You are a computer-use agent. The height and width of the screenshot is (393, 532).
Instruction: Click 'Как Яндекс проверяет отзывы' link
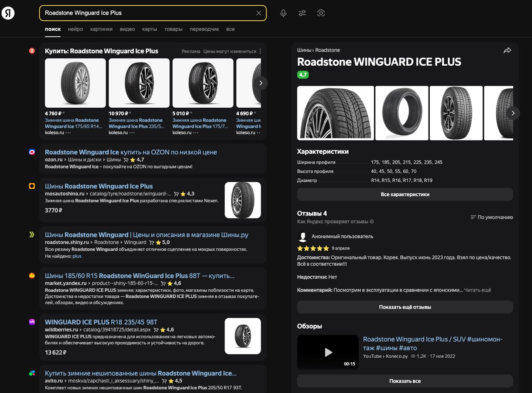(332, 222)
